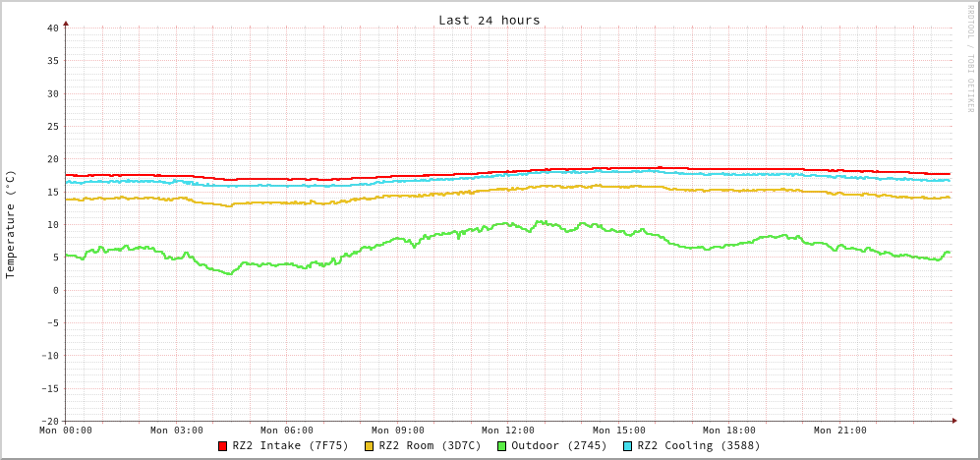Select the 'RZ2 Room (3D7C)' legend label
The image size is (980, 460).
(x=431, y=445)
